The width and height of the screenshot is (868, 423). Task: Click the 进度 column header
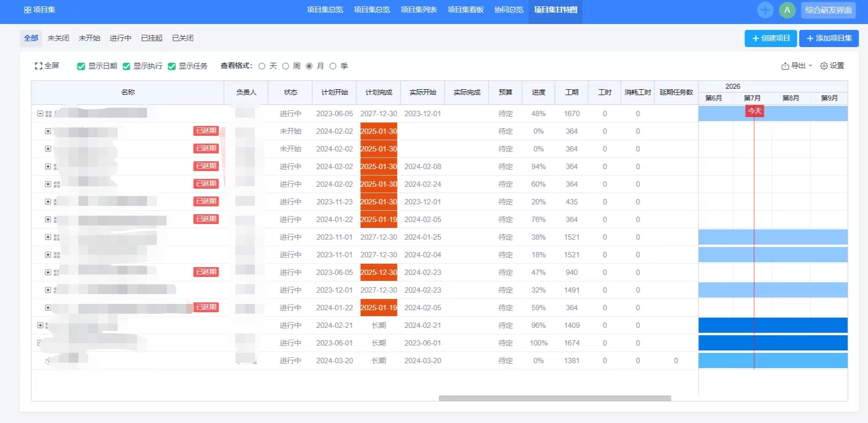tap(539, 92)
